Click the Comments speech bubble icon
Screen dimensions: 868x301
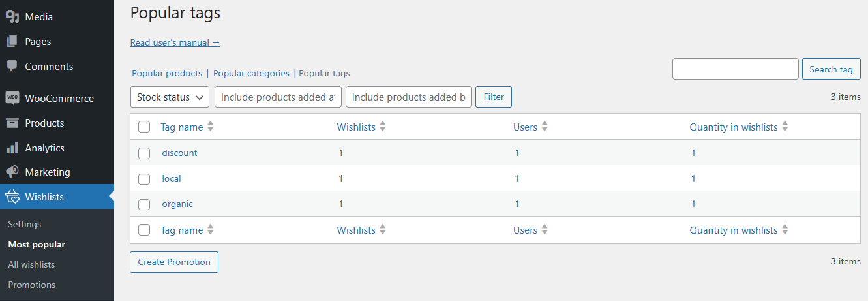click(12, 66)
